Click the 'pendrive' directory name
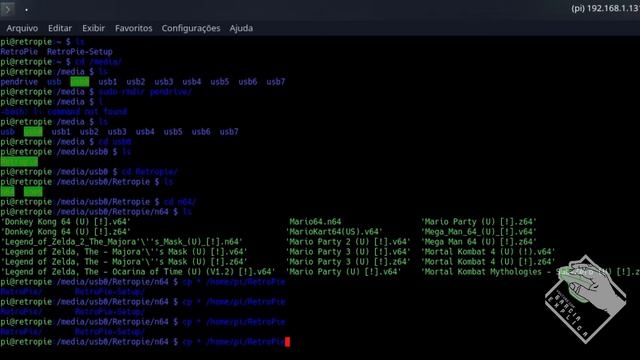This screenshot has width=640, height=360. (x=19, y=82)
